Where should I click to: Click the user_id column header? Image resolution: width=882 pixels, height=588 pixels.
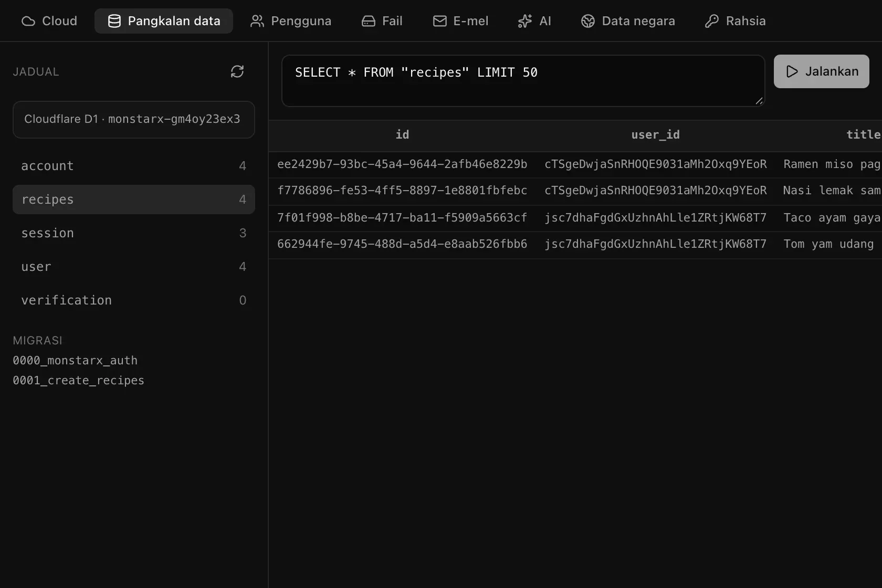tap(655, 135)
